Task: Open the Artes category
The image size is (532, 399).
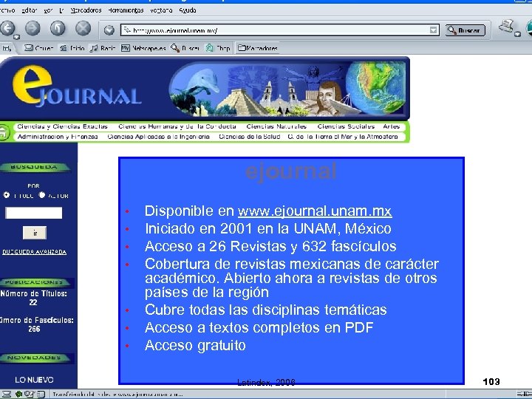Action: pos(391,126)
